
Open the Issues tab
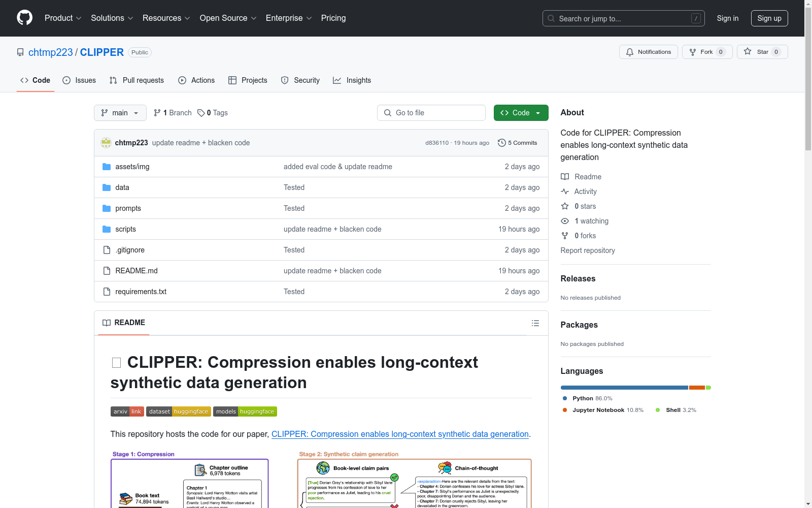(79, 80)
